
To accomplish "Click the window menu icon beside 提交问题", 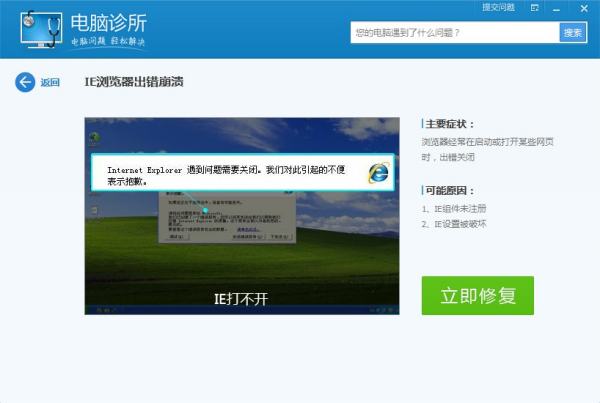I will pos(535,7).
